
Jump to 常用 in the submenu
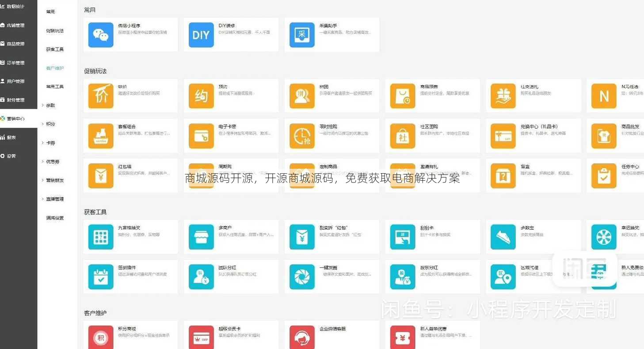(x=51, y=11)
